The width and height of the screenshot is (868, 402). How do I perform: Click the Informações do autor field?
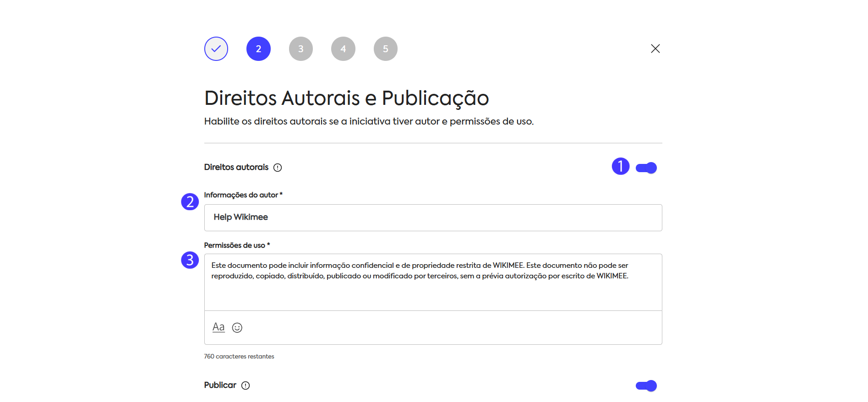click(433, 217)
